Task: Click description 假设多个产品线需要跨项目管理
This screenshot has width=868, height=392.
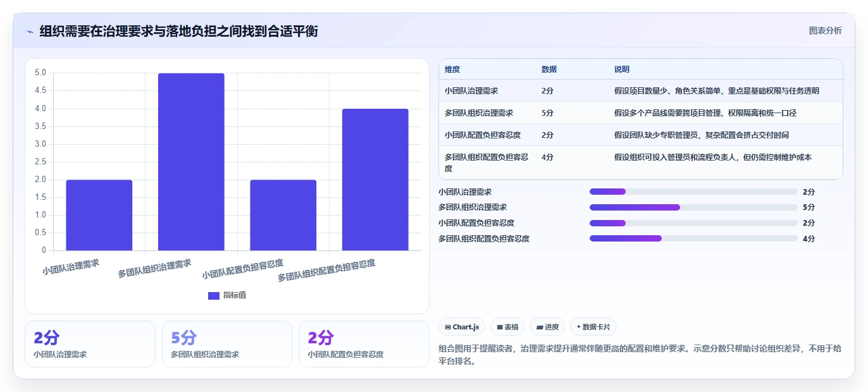Action: pyautogui.click(x=705, y=113)
